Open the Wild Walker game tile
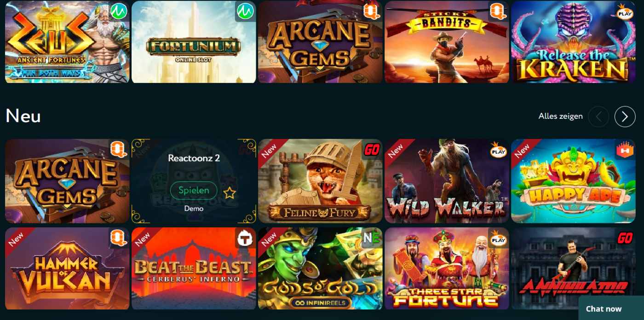Screen dimensions: 644x320 pyautogui.click(x=447, y=181)
